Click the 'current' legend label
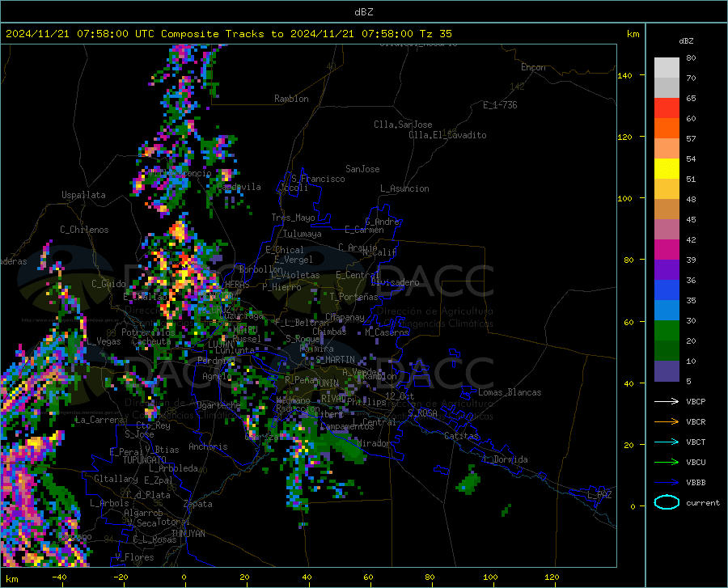 [702, 502]
